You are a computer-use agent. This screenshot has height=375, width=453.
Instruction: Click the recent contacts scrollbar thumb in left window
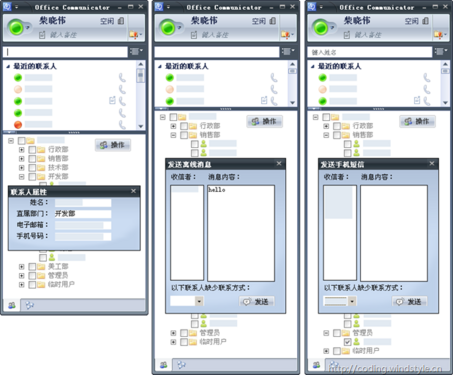(141, 76)
